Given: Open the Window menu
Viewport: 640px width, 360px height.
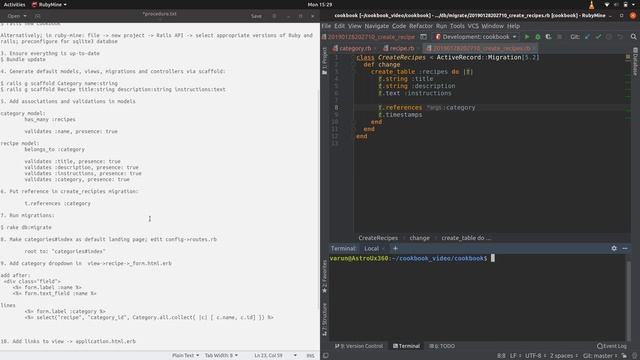Looking at the screenshot, I should (x=492, y=26).
